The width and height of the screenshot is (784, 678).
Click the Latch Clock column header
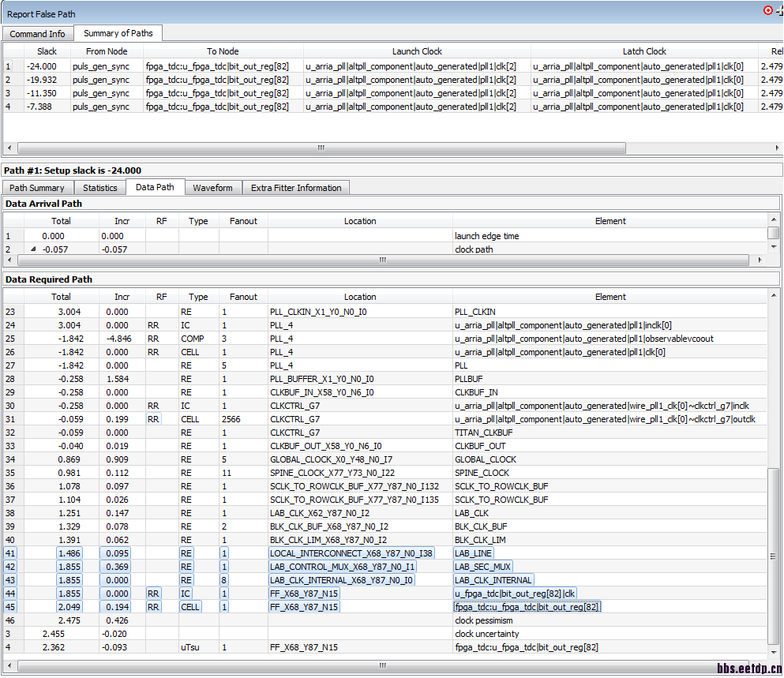click(644, 51)
